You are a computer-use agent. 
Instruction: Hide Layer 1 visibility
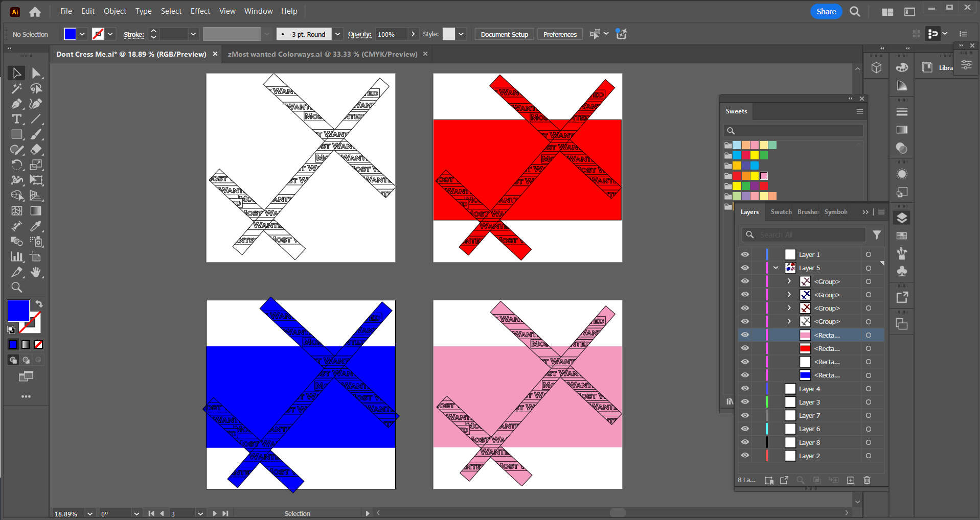[745, 254]
